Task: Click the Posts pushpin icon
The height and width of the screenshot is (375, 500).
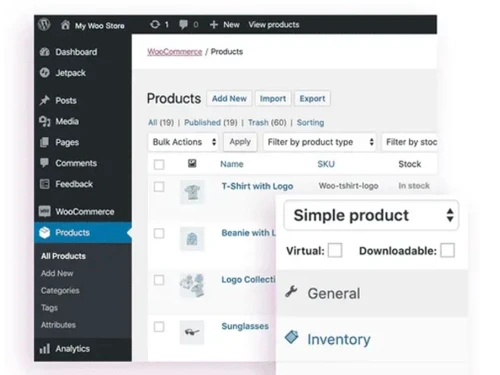Action: 45,100
